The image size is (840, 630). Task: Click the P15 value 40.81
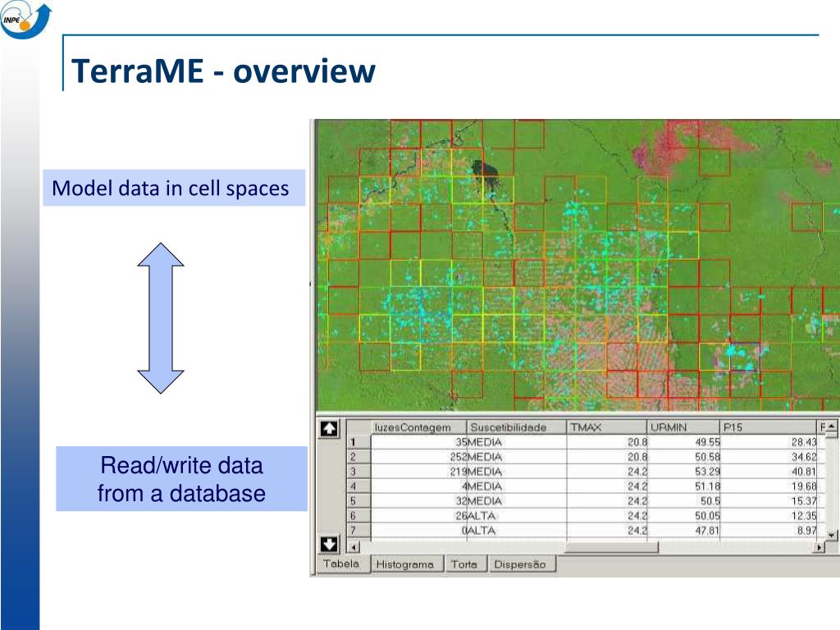[x=804, y=472]
